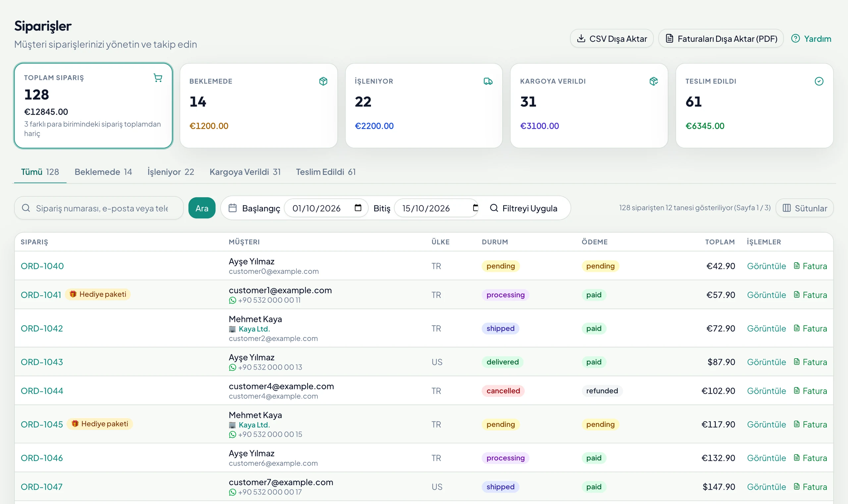Open the İşleniyor tab

point(171,172)
